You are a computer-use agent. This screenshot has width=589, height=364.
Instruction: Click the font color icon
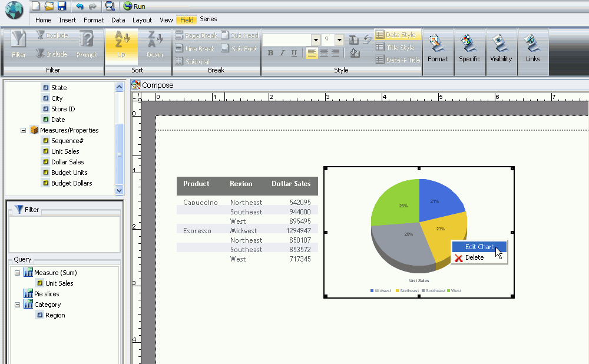click(x=353, y=39)
